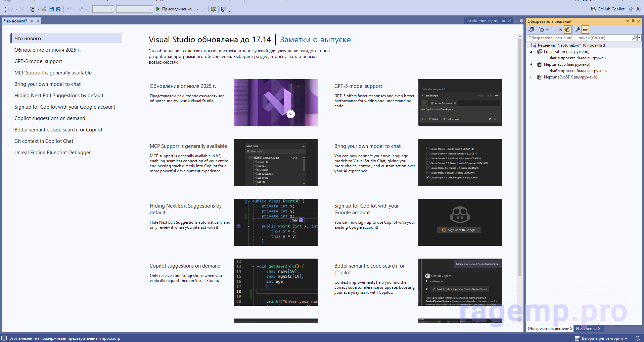The image size is (644, 342).
Task: Click the status bar preview icon at left
Action: [4, 338]
